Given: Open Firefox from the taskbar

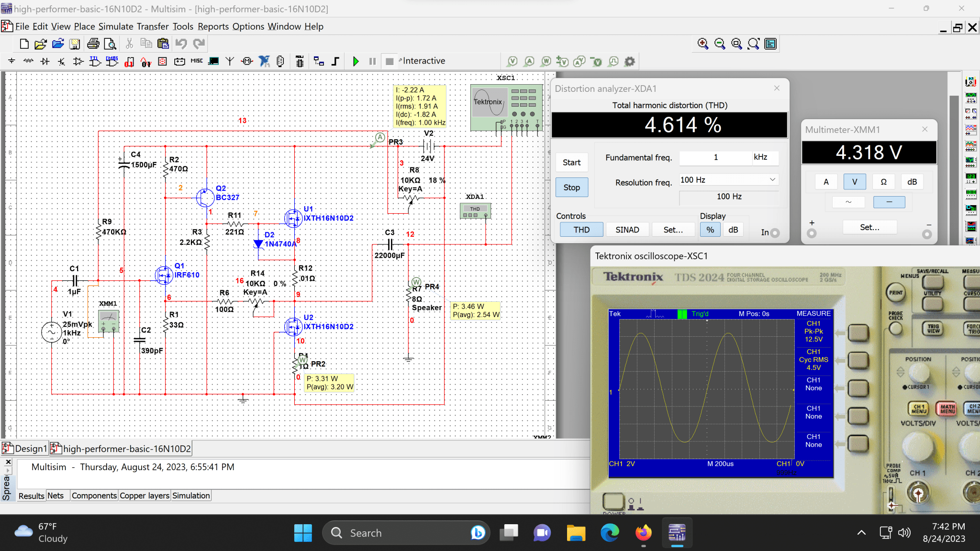Looking at the screenshot, I should click(x=644, y=533).
